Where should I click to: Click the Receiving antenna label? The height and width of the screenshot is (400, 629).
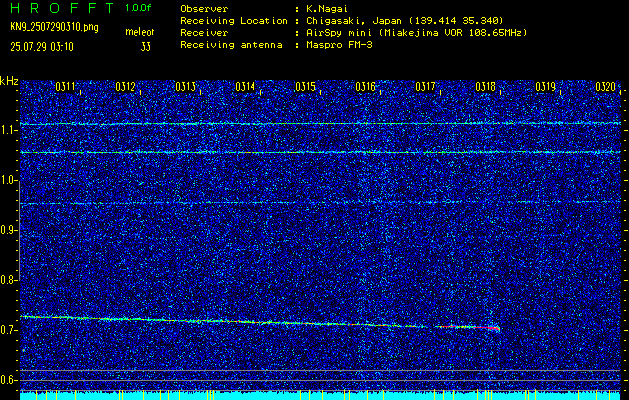point(231,45)
